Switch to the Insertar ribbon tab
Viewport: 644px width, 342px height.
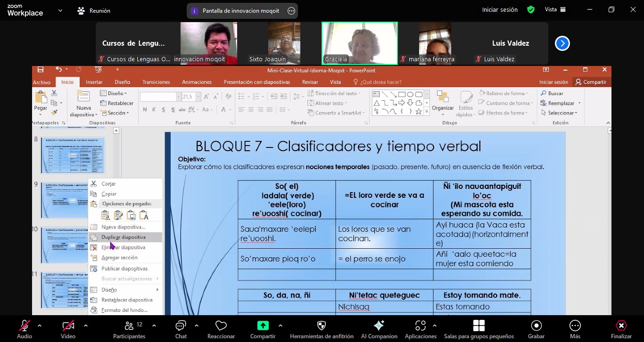tap(94, 82)
